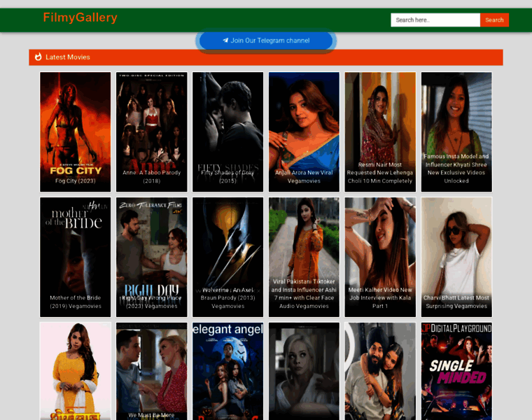The width and height of the screenshot is (532, 420).
Task: Open the elegant angel poster
Action: [227, 371]
